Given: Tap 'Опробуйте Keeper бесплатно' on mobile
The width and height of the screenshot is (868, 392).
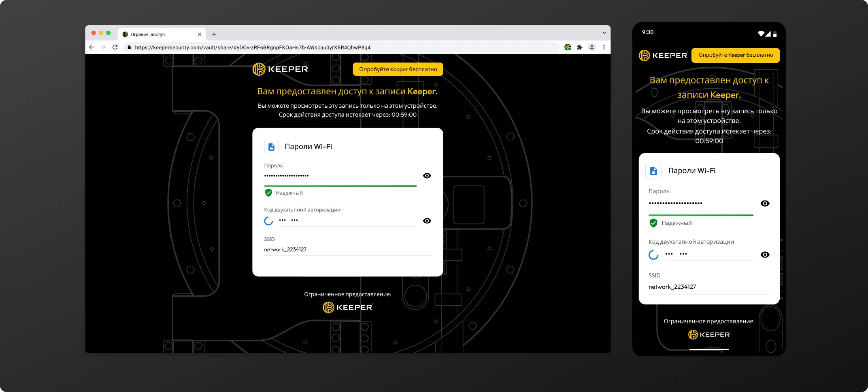Looking at the screenshot, I should (736, 55).
